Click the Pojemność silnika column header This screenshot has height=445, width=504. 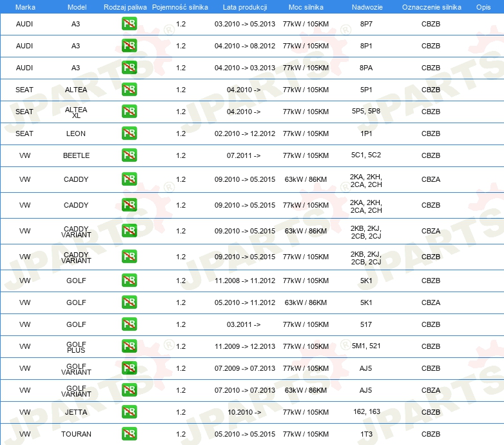[180, 7]
